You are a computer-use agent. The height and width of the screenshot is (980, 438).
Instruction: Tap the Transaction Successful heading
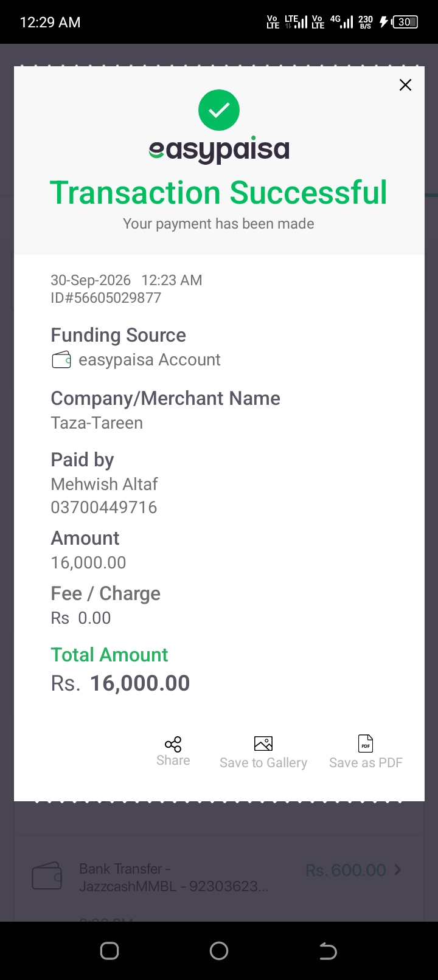[218, 193]
